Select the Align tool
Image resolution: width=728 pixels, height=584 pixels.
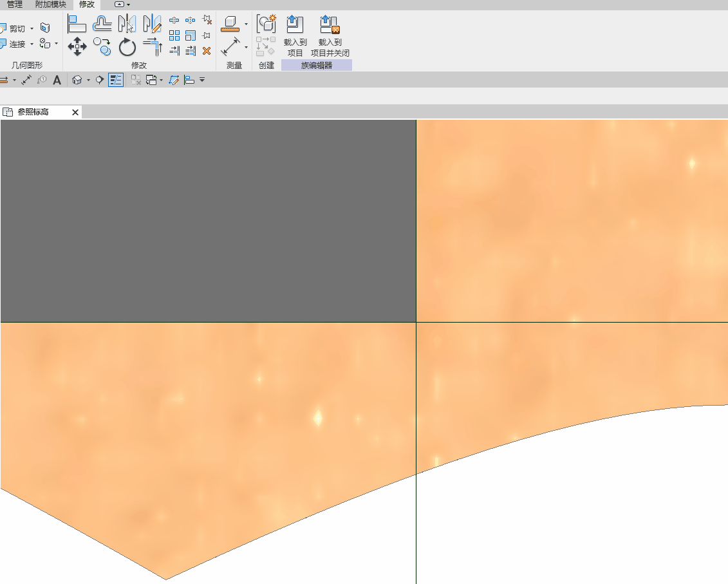point(77,24)
